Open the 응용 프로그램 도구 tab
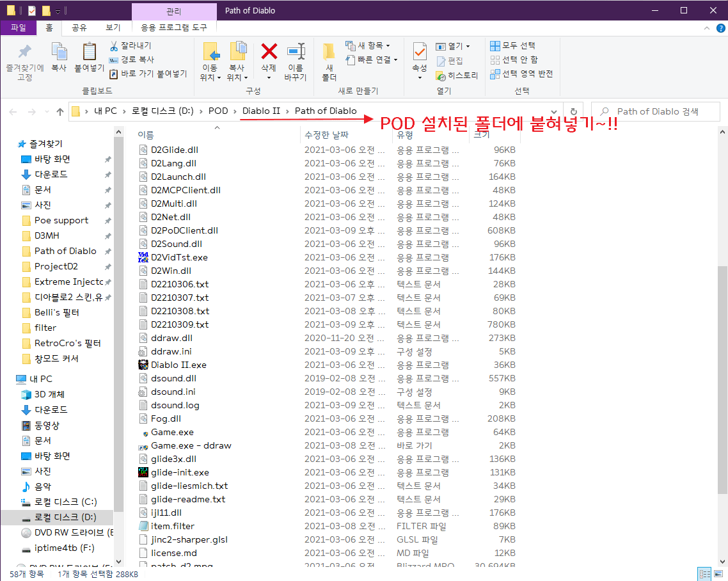Image resolution: width=728 pixels, height=581 pixels. click(x=174, y=28)
